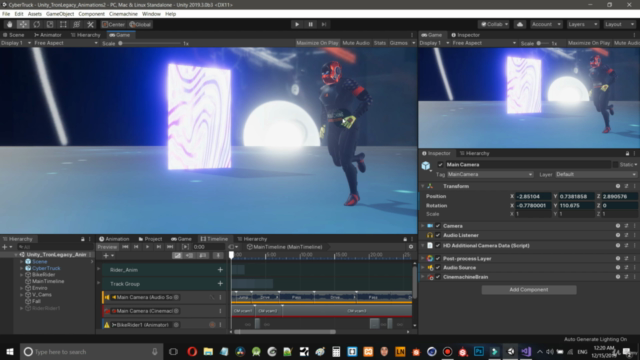Image resolution: width=640 pixels, height=360 pixels.
Task: Select the Scale tool in the toolbar
Action: [x=50, y=24]
